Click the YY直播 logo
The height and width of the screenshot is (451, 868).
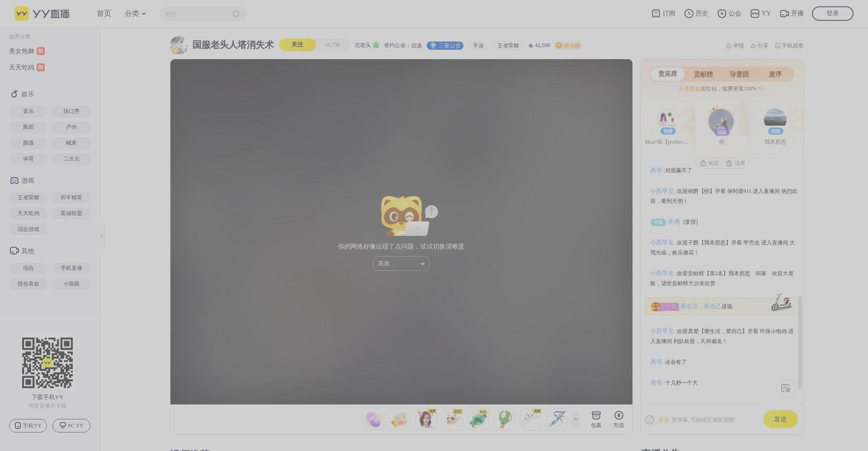tap(42, 14)
